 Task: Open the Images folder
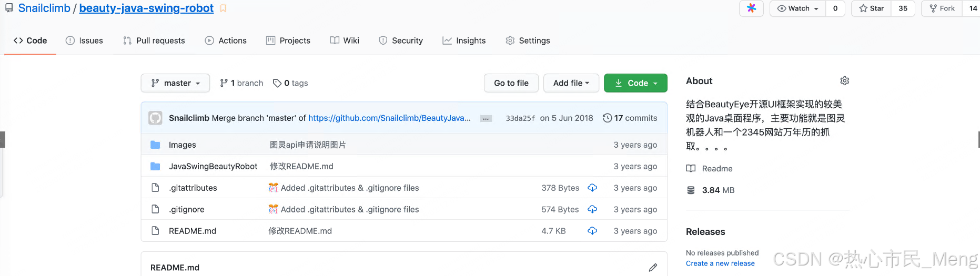pos(182,145)
